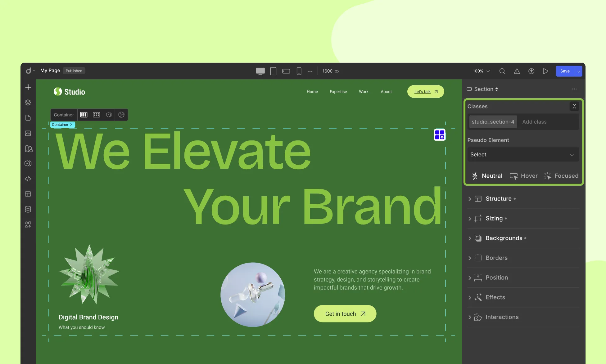Open the style design icon in sidebar
This screenshot has width=606, height=364.
[29, 149]
